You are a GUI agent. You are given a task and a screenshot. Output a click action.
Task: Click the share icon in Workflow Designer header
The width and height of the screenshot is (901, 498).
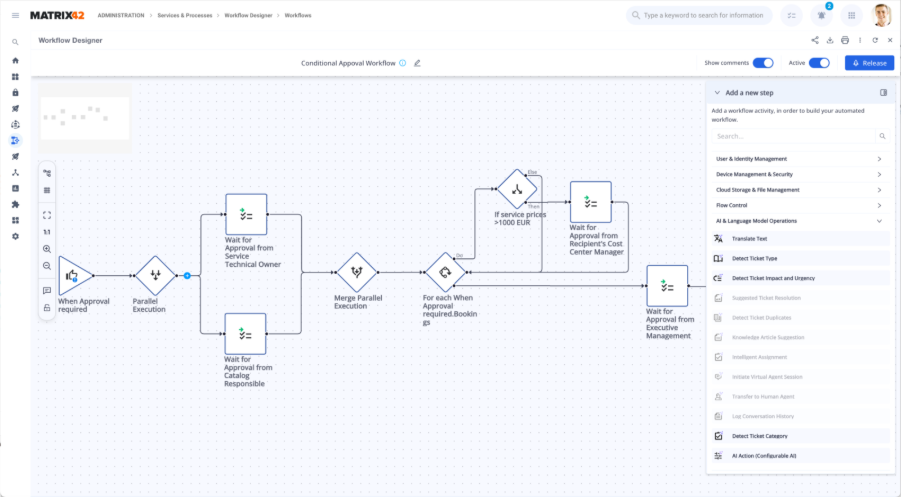click(815, 40)
